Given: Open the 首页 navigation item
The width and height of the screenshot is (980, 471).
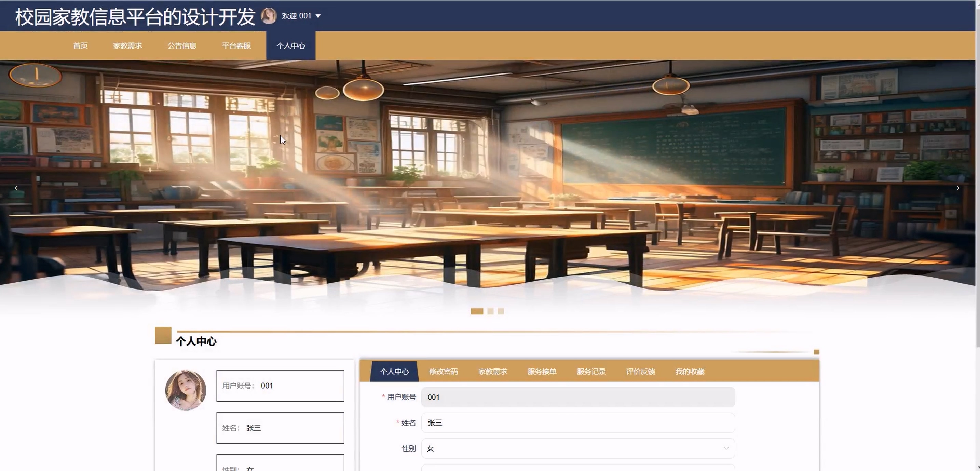Looking at the screenshot, I should click(x=80, y=46).
